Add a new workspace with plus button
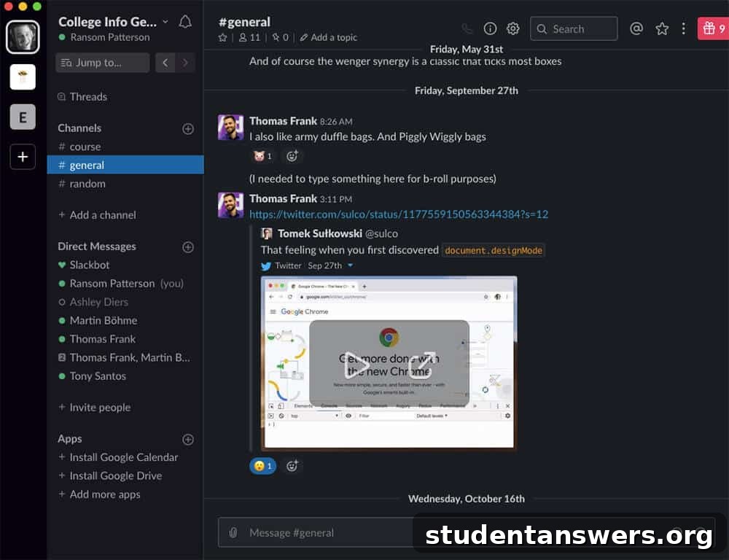This screenshot has width=729, height=560. [23, 157]
